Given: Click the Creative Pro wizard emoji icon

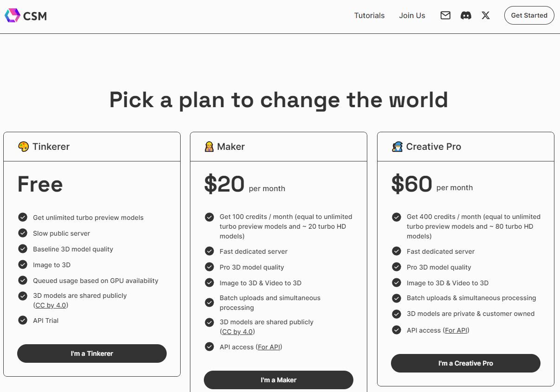Looking at the screenshot, I should 397,147.
